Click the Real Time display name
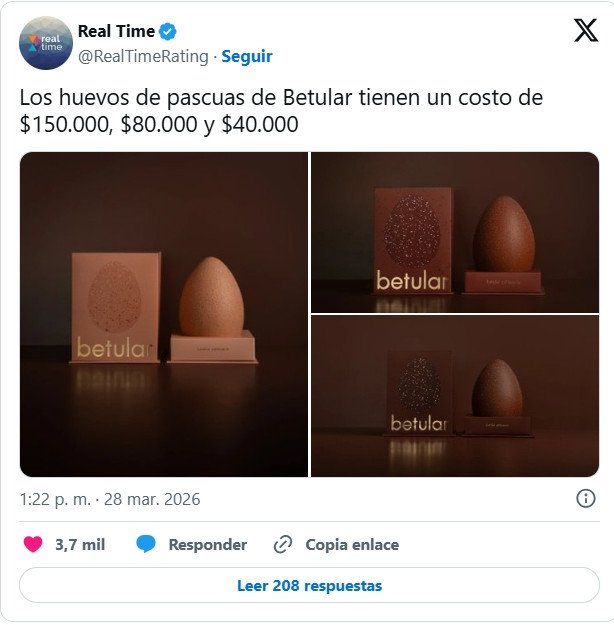The image size is (614, 625). pyautogui.click(x=116, y=31)
